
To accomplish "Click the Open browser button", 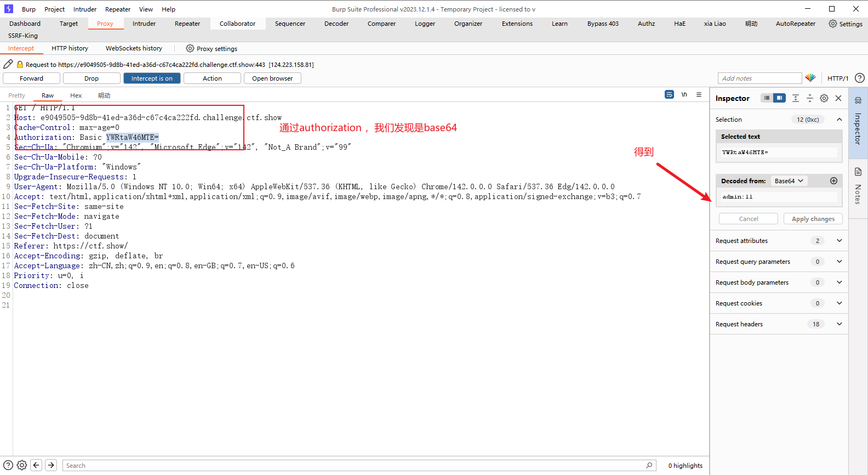I will (272, 78).
